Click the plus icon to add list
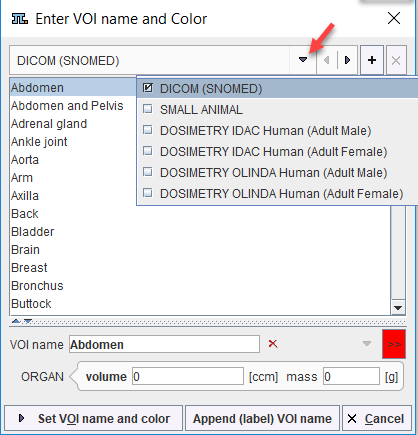This screenshot has height=435, width=418. pos(372,60)
